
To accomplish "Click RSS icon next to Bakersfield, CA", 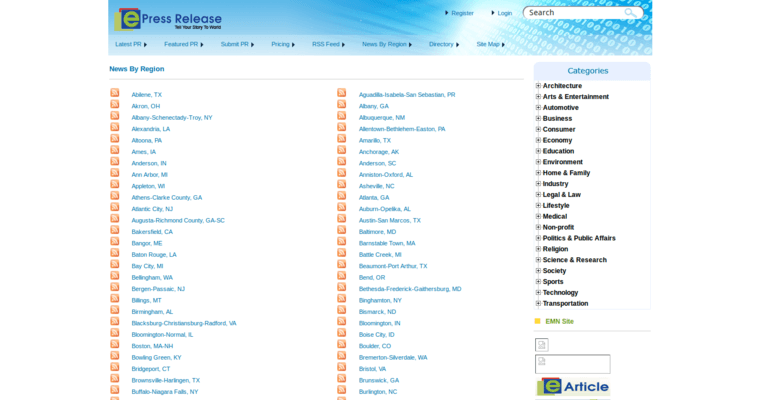I will (x=115, y=230).
